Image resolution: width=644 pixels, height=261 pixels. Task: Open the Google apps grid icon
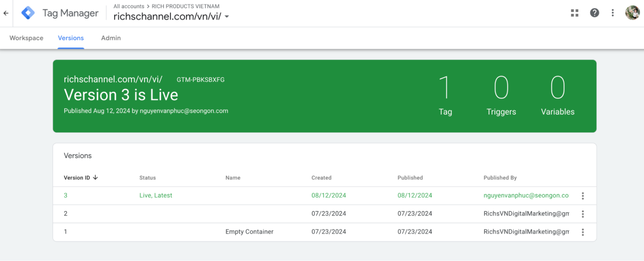tap(575, 13)
